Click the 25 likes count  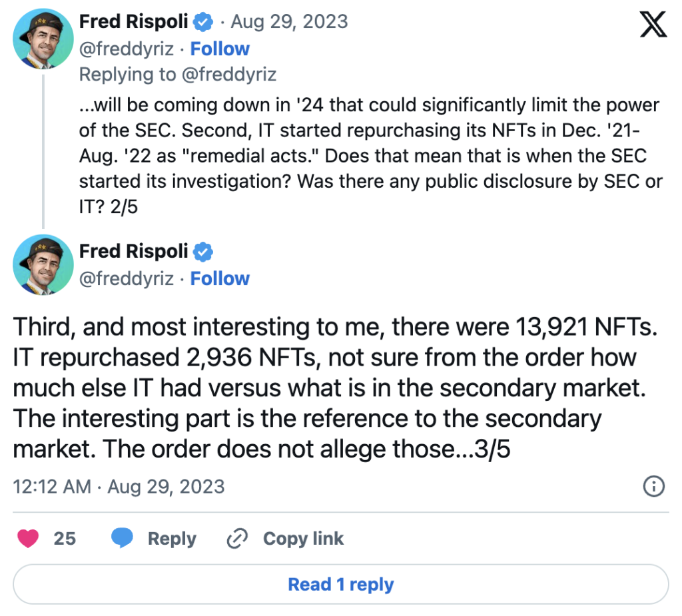[65, 538]
